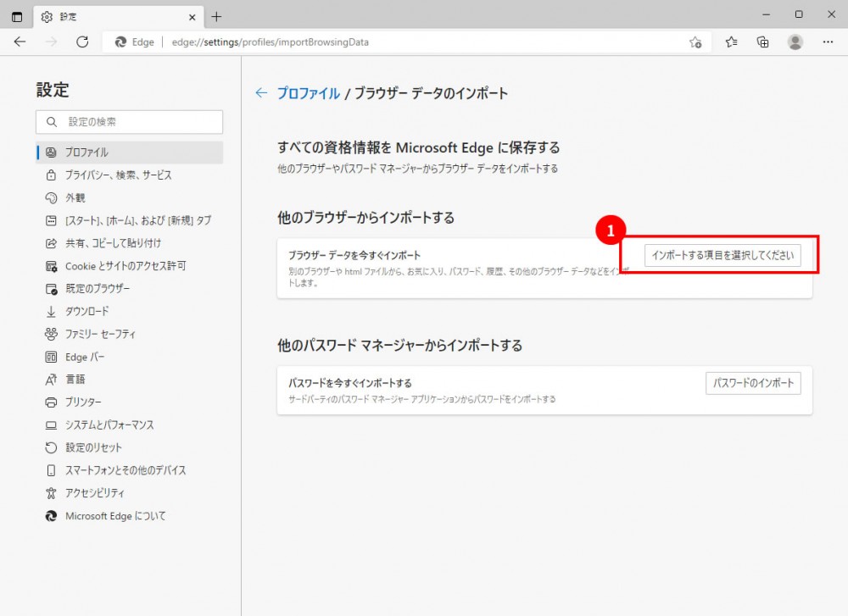The height and width of the screenshot is (616, 848).
Task: Reload the page with refresh icon
Action: tap(82, 42)
